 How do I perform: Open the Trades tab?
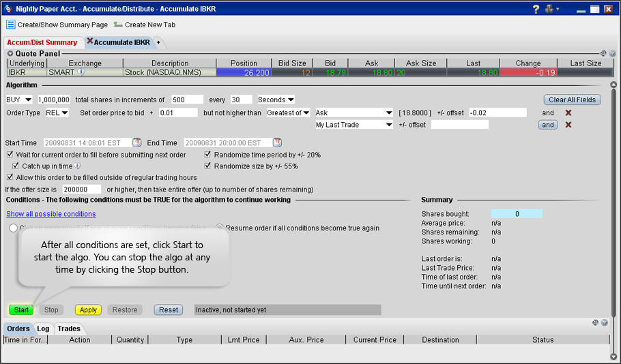click(69, 329)
